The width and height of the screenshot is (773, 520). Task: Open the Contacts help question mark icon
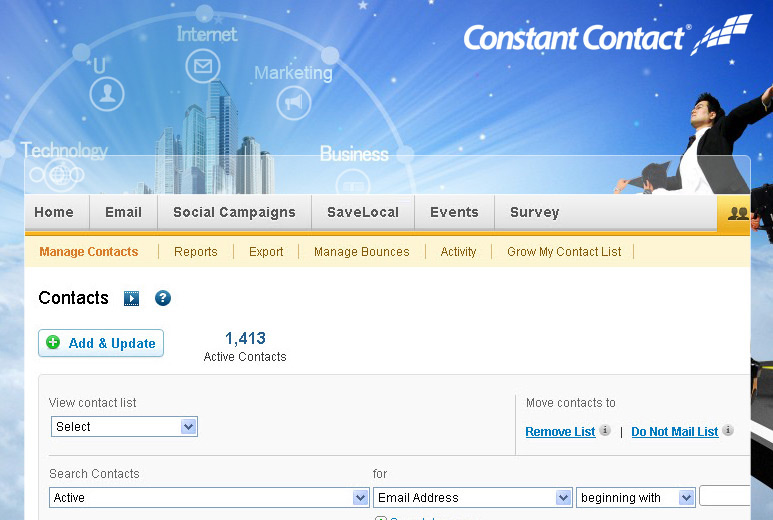[163, 298]
